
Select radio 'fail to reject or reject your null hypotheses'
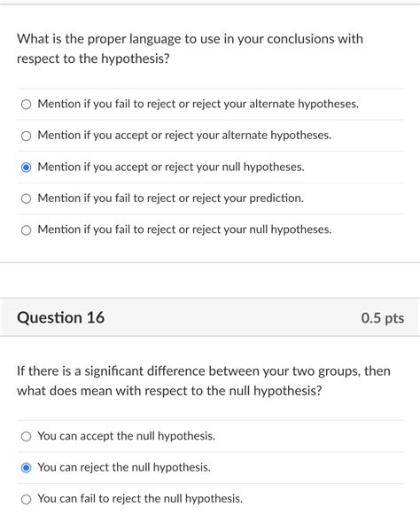coord(26,230)
